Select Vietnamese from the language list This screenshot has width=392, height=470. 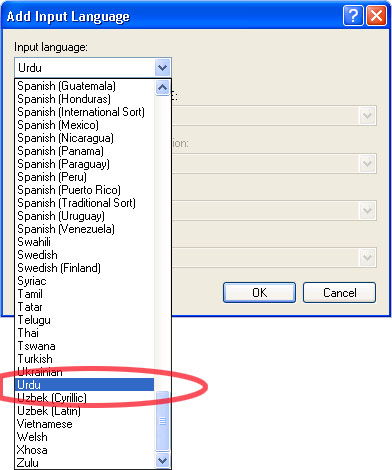click(x=85, y=424)
